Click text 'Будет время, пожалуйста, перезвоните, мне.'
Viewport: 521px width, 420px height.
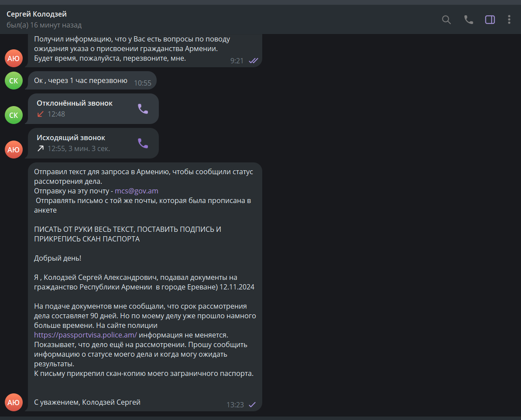click(110, 58)
